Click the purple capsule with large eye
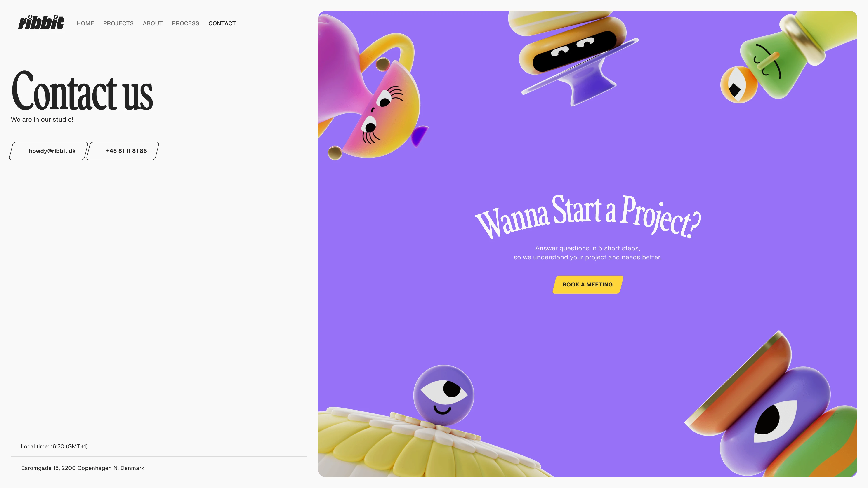The width and height of the screenshot is (868, 488). (775, 421)
